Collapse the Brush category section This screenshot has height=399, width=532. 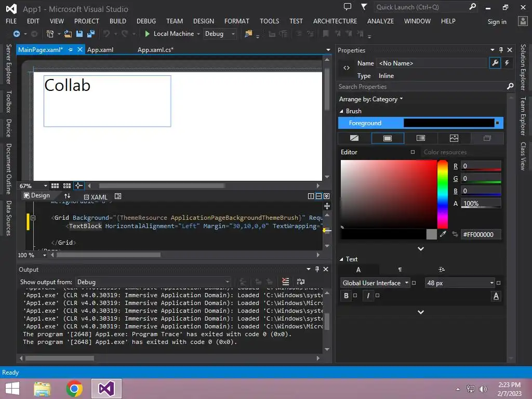pyautogui.click(x=341, y=111)
